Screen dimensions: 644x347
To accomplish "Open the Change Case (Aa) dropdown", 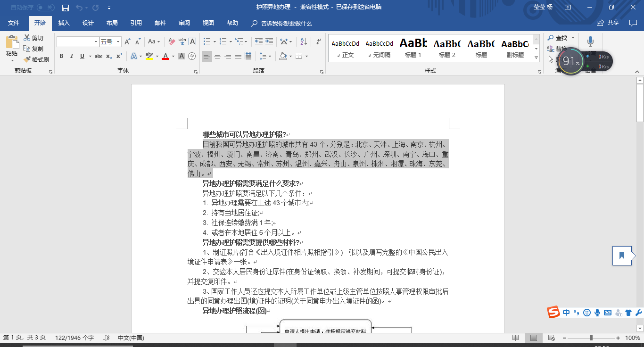I will point(154,41).
